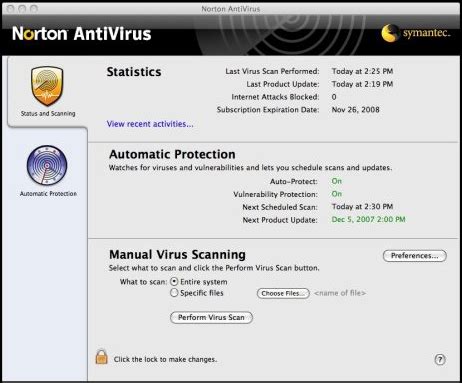Click the Norton AntiVirus logo text
The image size is (462, 383).
[82, 34]
